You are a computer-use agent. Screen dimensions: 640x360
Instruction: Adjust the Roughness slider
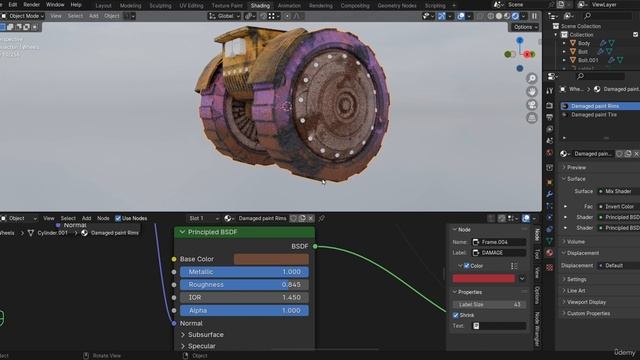pos(244,285)
